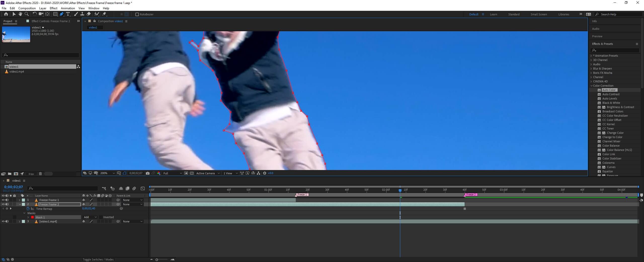The height and width of the screenshot is (262, 644).
Task: Open the Composition menu
Action: (27, 8)
